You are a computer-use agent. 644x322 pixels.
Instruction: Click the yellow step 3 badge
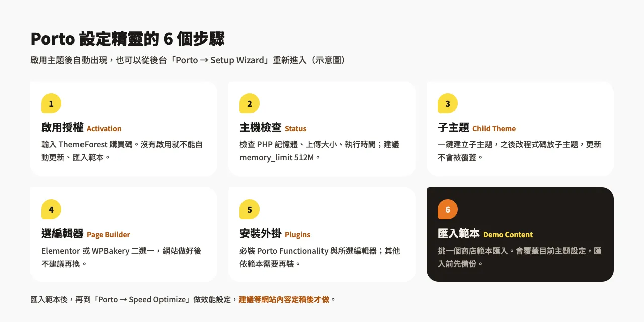click(448, 103)
